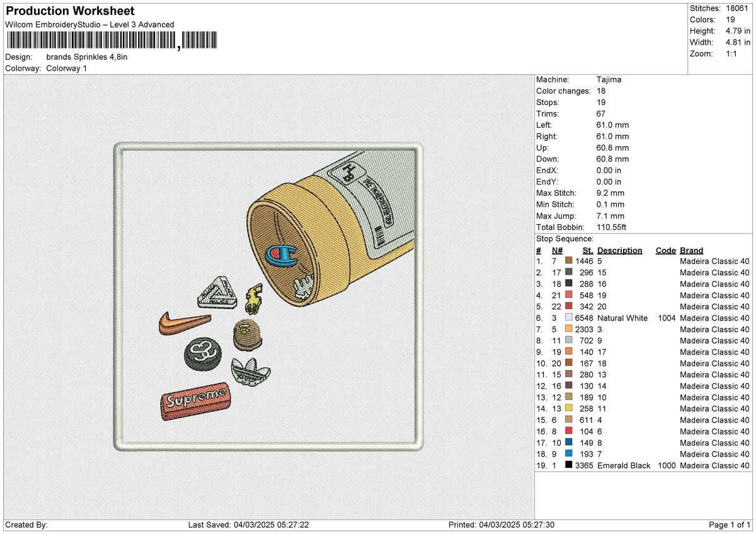Click the Wilcom EmbroideryStudio subtitle
Screen dimensions: 756x534
pos(89,25)
